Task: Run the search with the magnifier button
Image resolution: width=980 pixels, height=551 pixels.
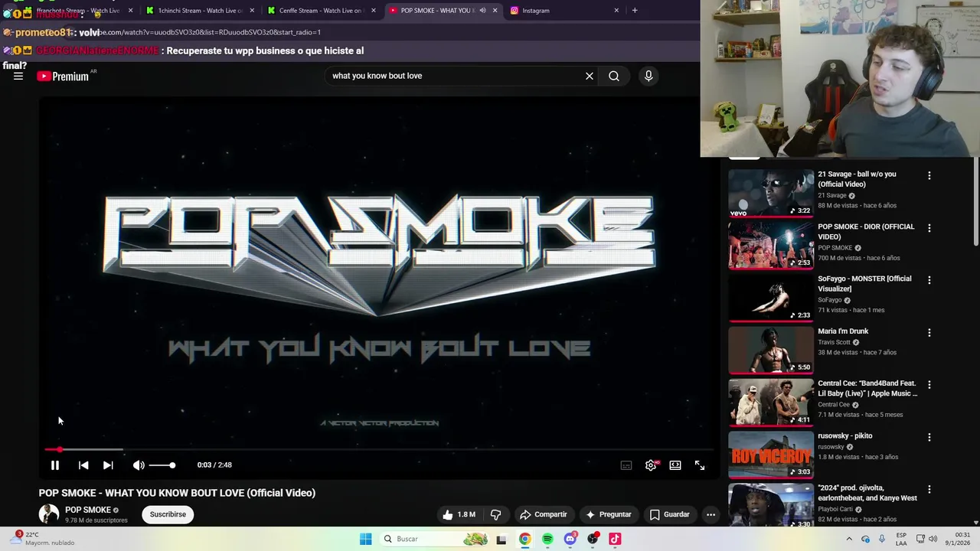Action: [x=614, y=76]
